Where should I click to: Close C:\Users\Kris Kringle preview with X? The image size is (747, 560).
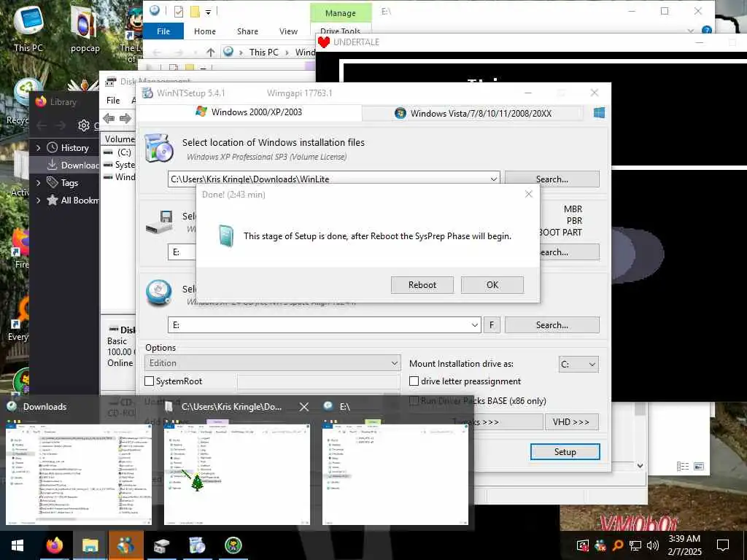pyautogui.click(x=304, y=407)
